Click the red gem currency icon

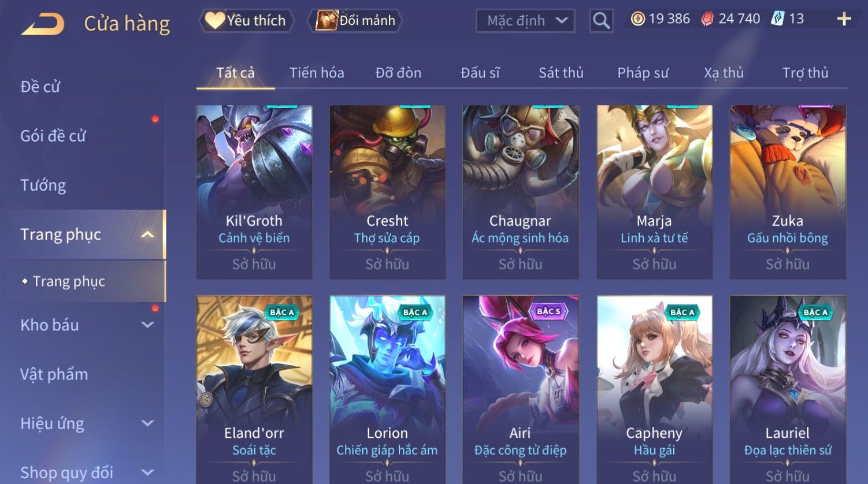707,19
